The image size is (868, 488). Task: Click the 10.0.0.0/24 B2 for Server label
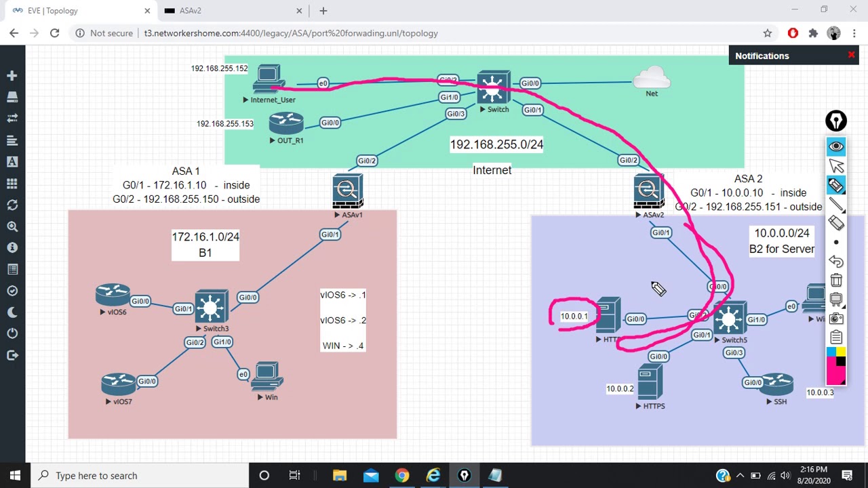tap(782, 241)
